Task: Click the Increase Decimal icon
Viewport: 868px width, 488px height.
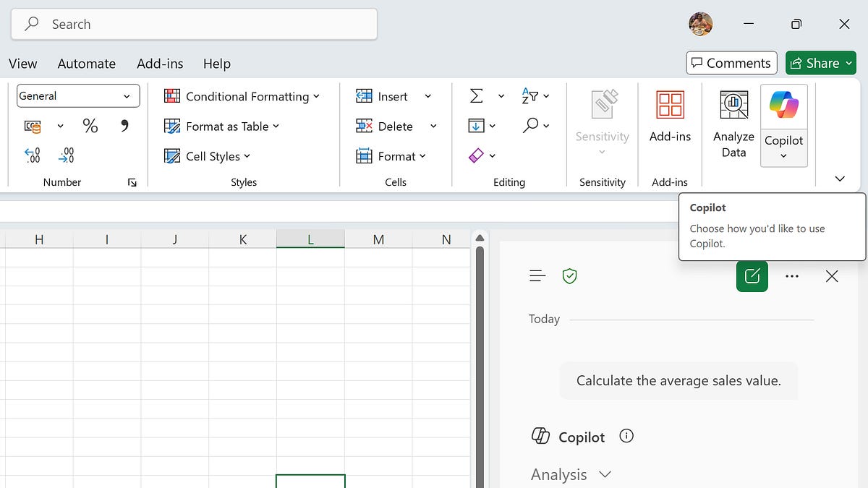Action: (x=33, y=155)
